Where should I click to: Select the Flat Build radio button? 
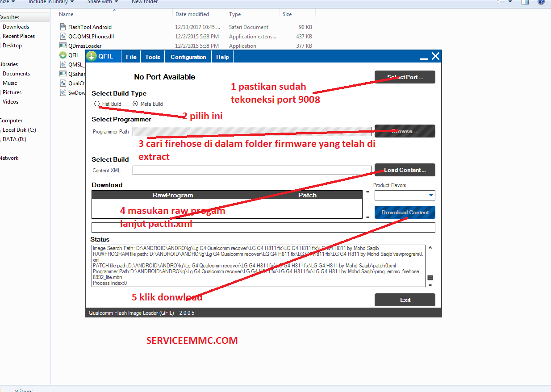click(97, 104)
